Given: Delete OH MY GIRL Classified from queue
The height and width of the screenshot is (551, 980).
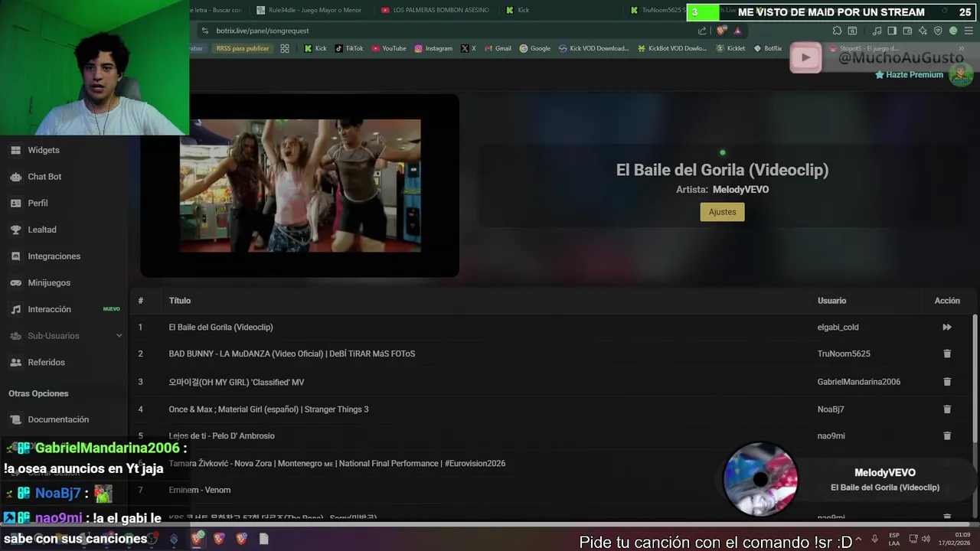Looking at the screenshot, I should click(x=947, y=382).
